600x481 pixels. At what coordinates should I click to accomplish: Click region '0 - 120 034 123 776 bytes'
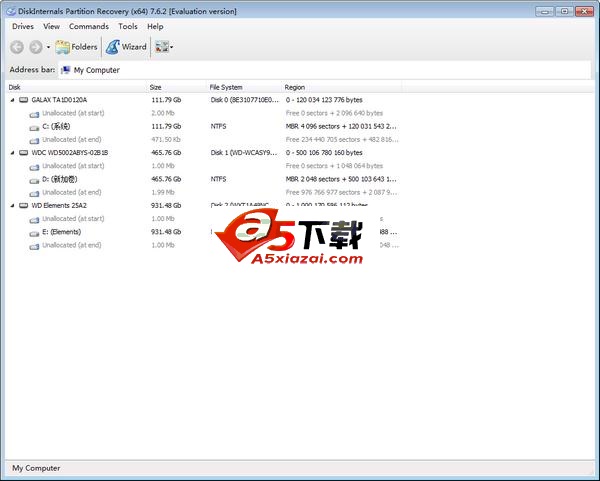pos(324,100)
